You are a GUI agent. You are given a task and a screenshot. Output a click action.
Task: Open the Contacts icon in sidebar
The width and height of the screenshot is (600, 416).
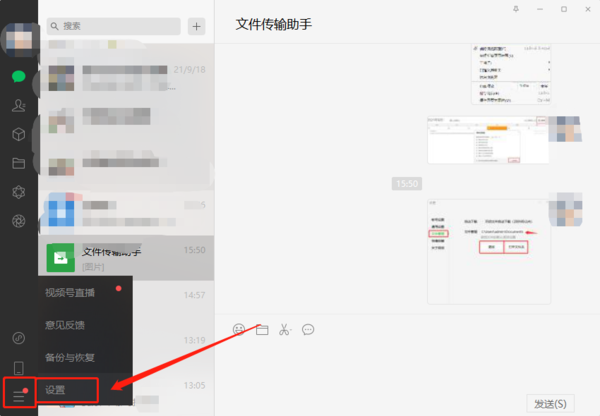point(18,105)
